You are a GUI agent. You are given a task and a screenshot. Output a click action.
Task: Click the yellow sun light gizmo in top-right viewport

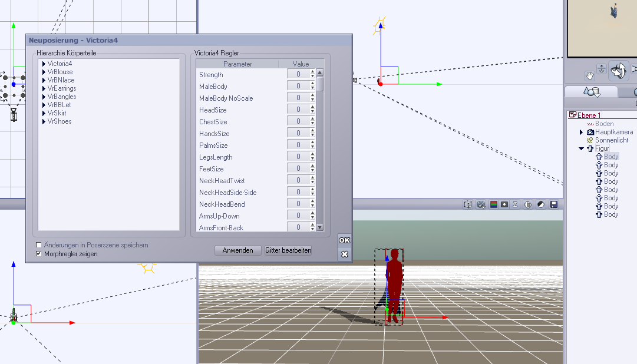[379, 25]
